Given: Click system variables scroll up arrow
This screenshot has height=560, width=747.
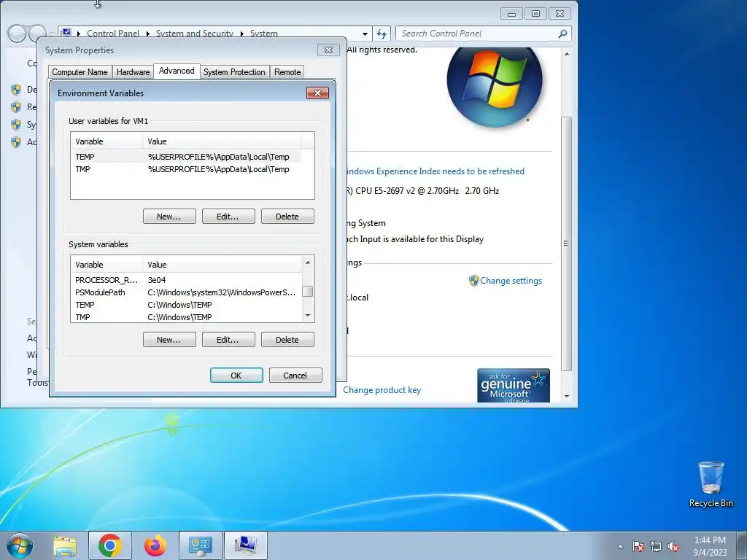Looking at the screenshot, I should tap(308, 262).
